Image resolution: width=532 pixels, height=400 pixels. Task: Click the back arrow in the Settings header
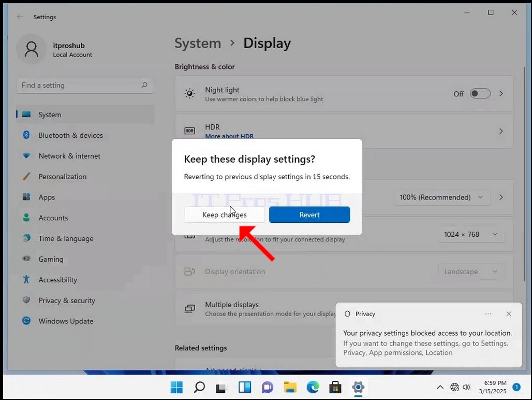click(20, 17)
